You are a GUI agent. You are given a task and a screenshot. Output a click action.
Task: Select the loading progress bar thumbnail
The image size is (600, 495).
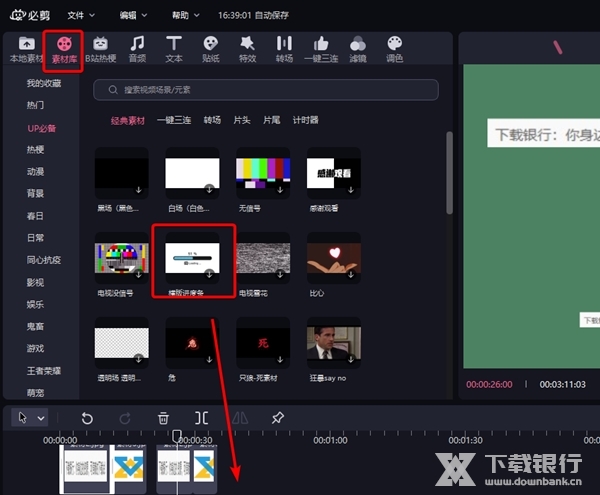pyautogui.click(x=192, y=258)
